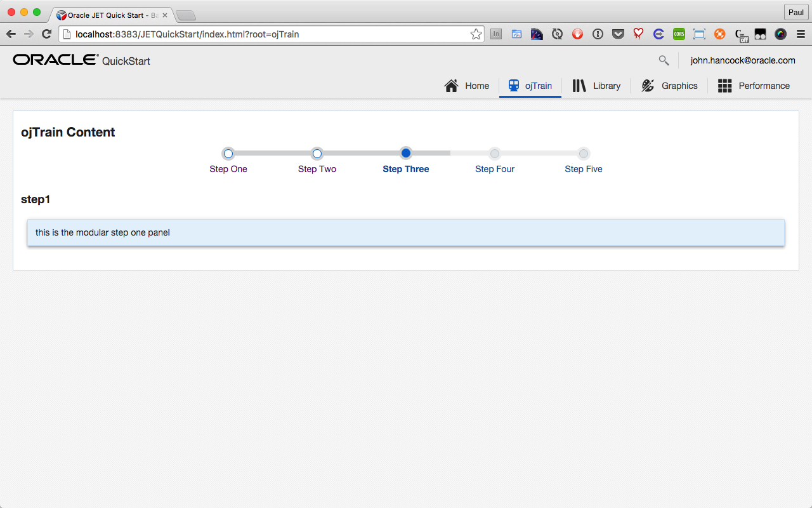Select the Step Five circle on train
This screenshot has height=508, width=812.
(584, 153)
